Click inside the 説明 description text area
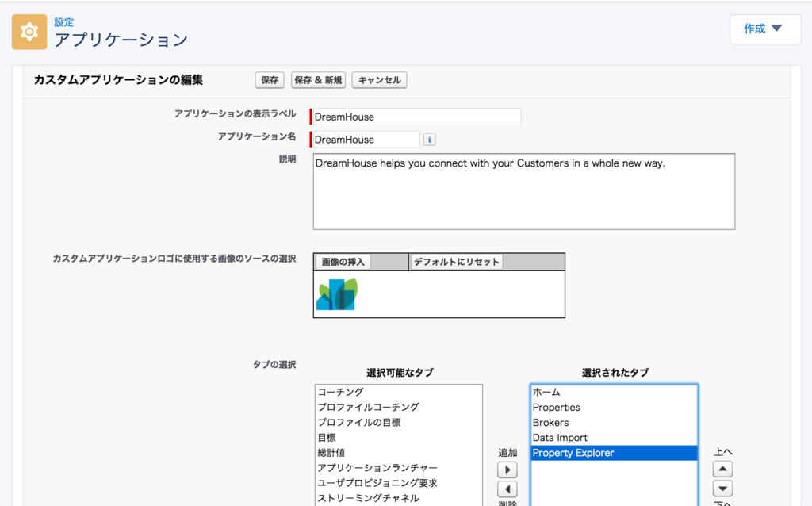 [523, 190]
